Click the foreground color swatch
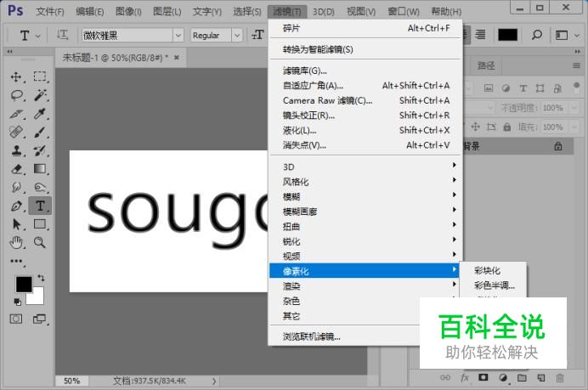This screenshot has width=588, height=390. pos(24,285)
